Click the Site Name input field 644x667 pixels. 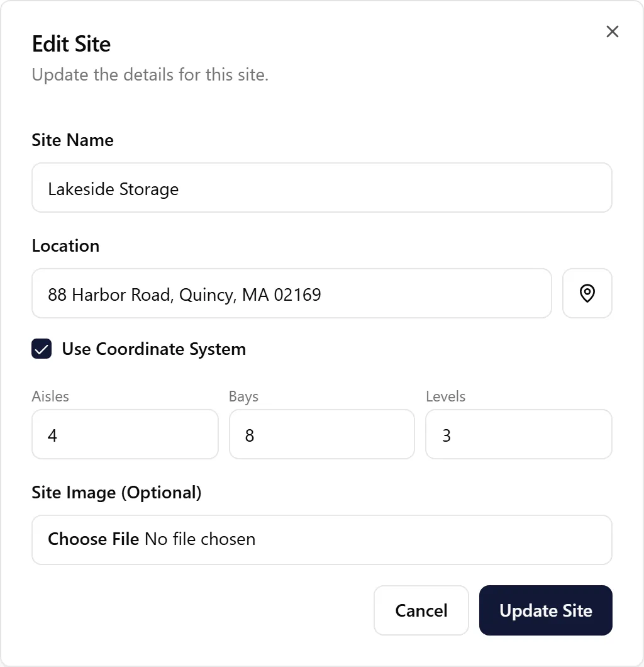[322, 188]
